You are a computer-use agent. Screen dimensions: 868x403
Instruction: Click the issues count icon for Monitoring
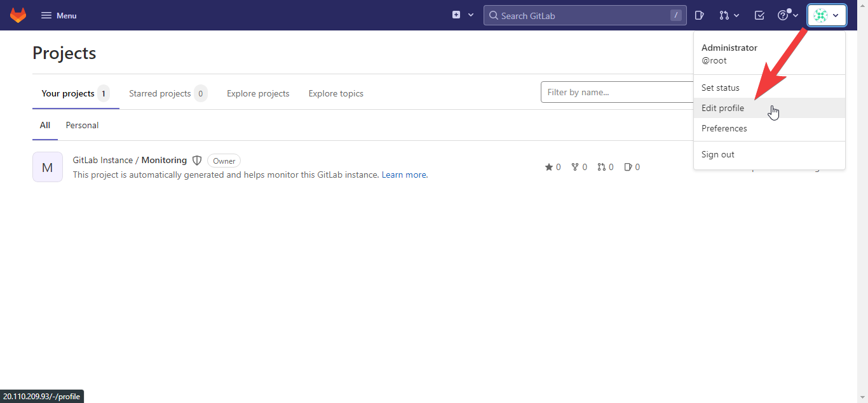[628, 167]
